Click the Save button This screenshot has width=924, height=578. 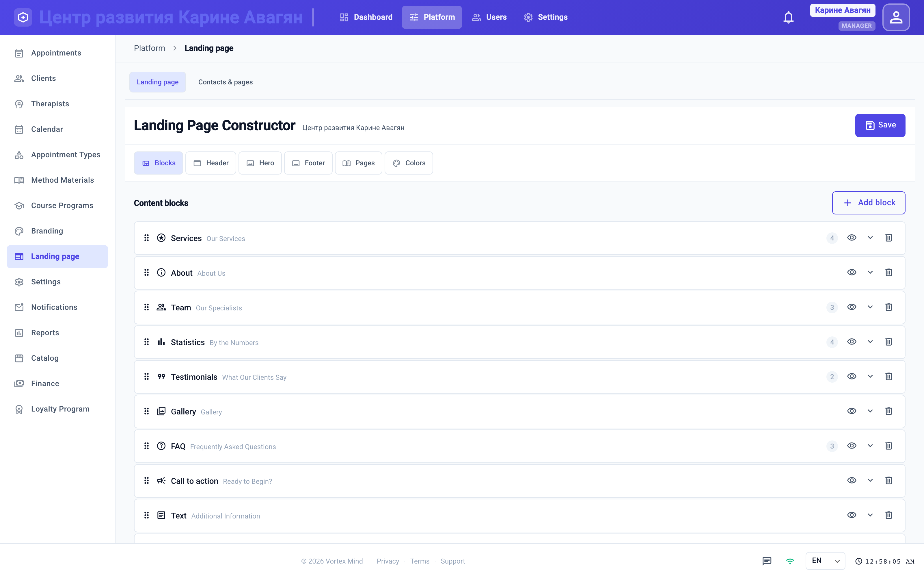(x=880, y=125)
